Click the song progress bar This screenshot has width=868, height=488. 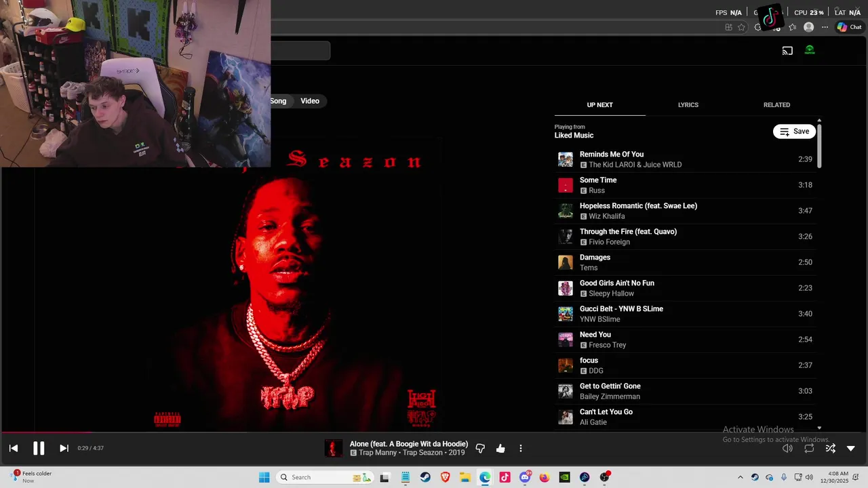point(434,432)
